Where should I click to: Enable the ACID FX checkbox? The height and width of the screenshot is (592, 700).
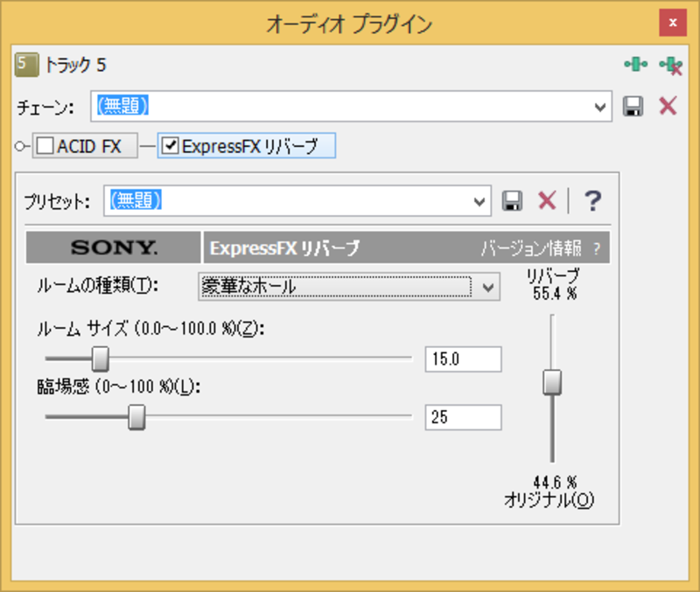point(45,146)
